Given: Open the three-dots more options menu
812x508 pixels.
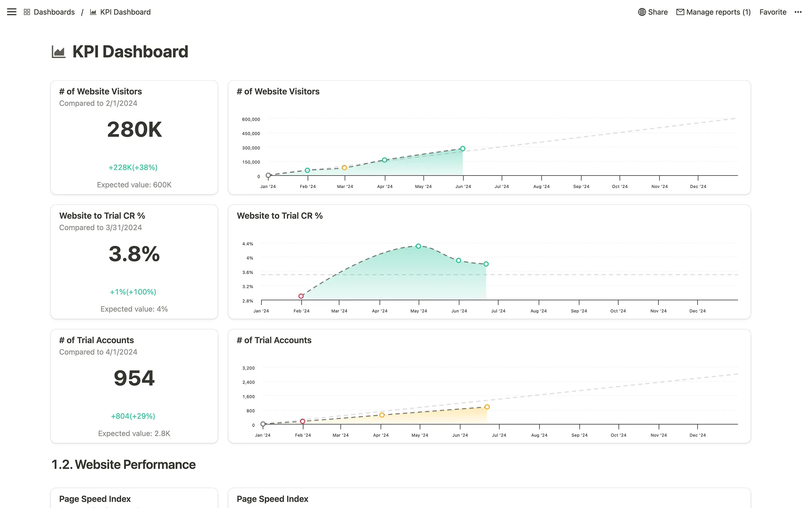Looking at the screenshot, I should [x=798, y=12].
